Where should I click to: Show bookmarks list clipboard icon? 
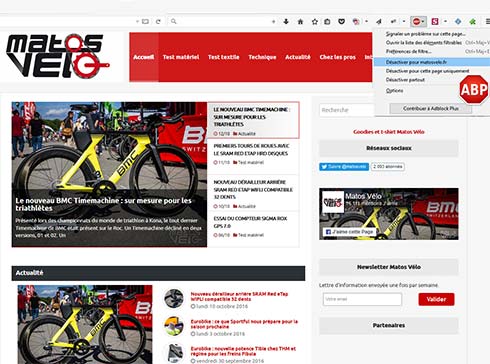(327, 22)
